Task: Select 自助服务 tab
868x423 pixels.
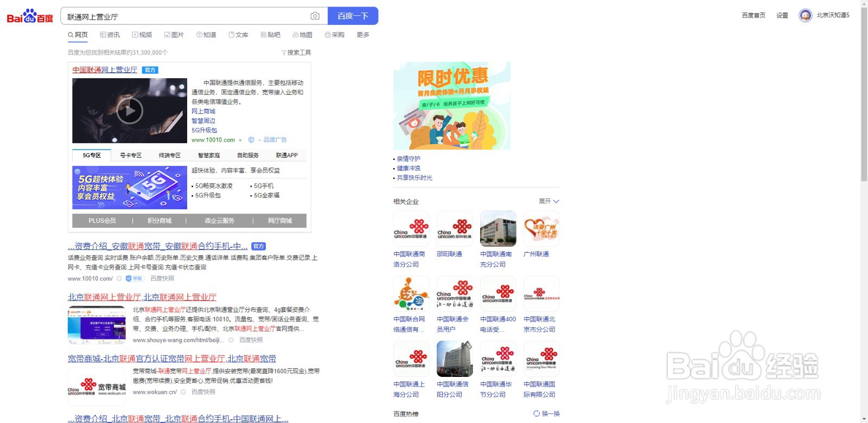Action: point(248,155)
